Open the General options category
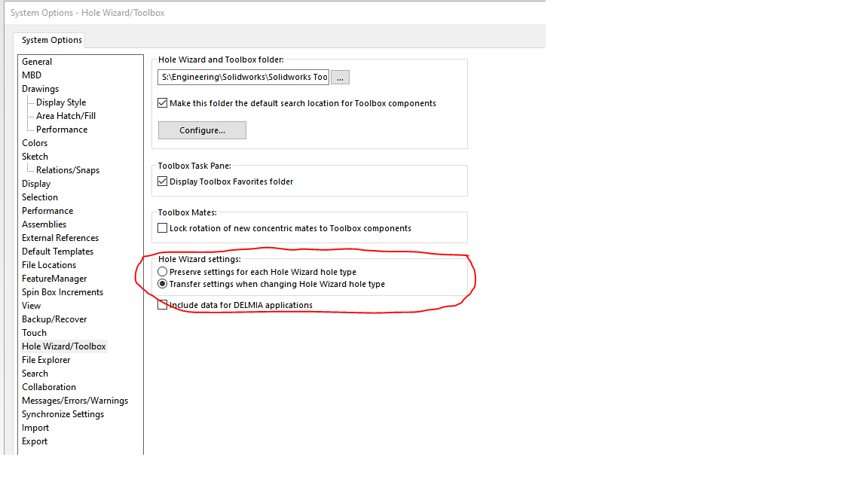Viewport: 868px width, 488px height. coord(37,62)
